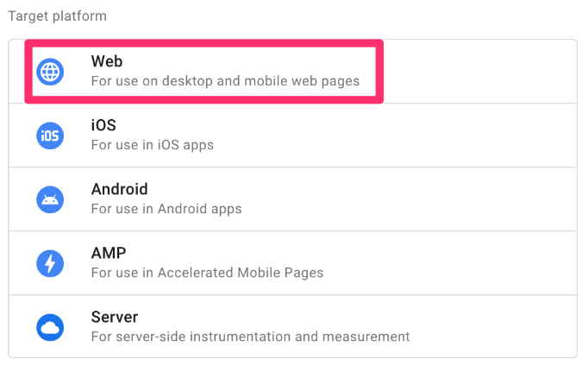Viewport: 588px width, 372px height.
Task: Click the Server cloud icon
Action: click(x=50, y=327)
